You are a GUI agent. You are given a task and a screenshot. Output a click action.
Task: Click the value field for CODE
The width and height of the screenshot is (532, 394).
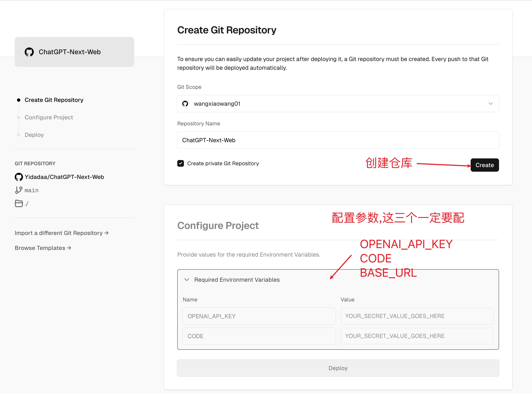click(x=417, y=336)
